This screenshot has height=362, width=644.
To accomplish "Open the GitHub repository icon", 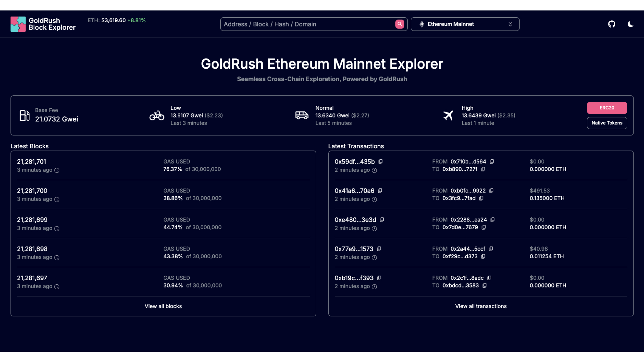I will coord(612,24).
